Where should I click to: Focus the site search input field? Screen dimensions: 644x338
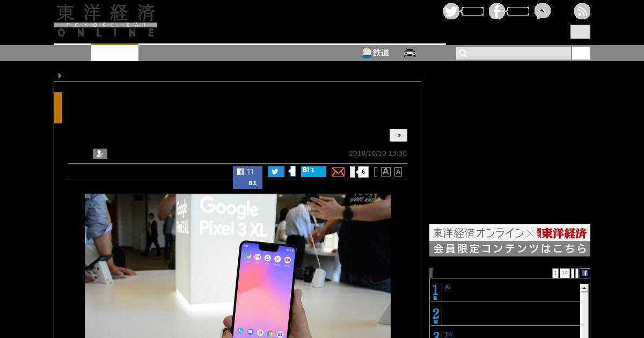tap(514, 53)
